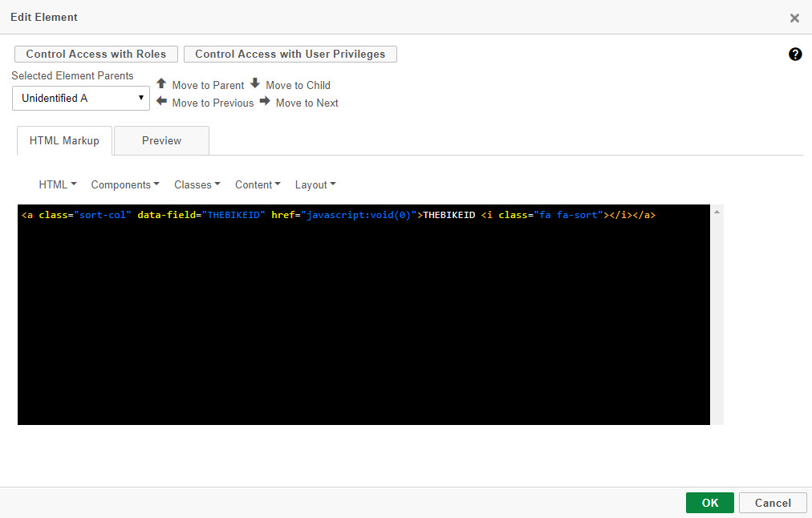
Task: Click the code editor scrollbar up arrow
Action: [x=717, y=212]
